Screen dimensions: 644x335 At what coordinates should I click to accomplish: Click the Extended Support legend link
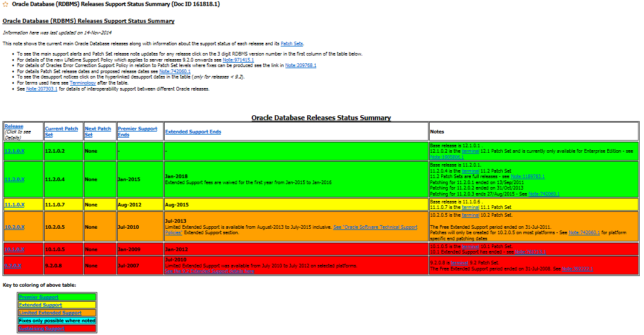[40, 305]
